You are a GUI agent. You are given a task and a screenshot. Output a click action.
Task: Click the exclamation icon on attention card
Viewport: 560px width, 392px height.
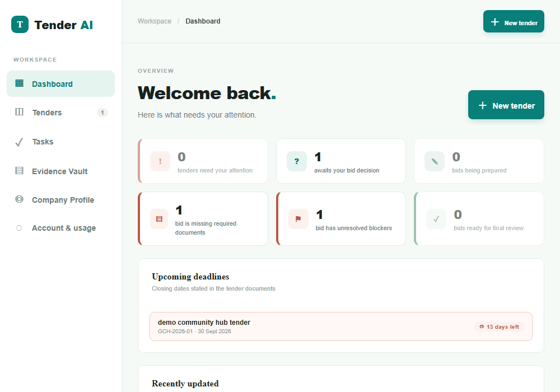pyautogui.click(x=160, y=161)
